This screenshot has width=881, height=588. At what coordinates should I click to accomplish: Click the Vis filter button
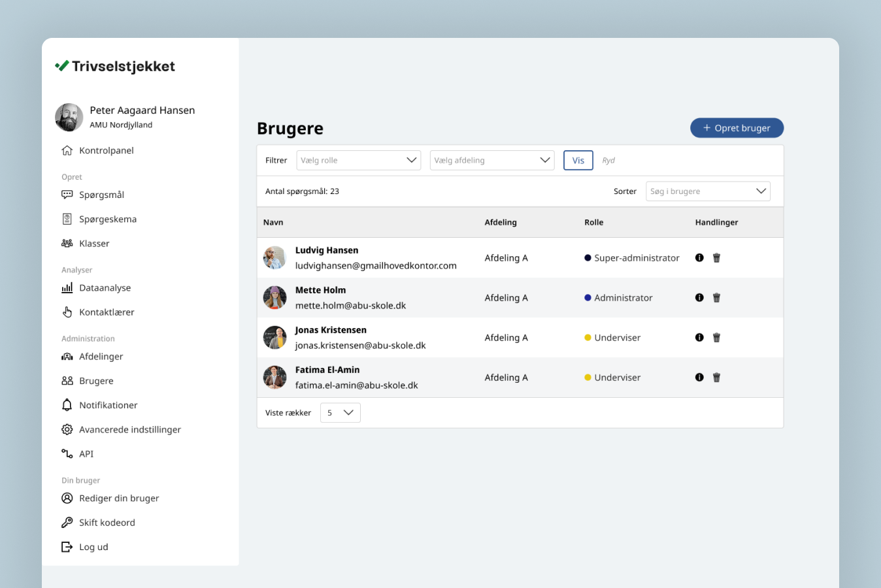[x=578, y=161]
